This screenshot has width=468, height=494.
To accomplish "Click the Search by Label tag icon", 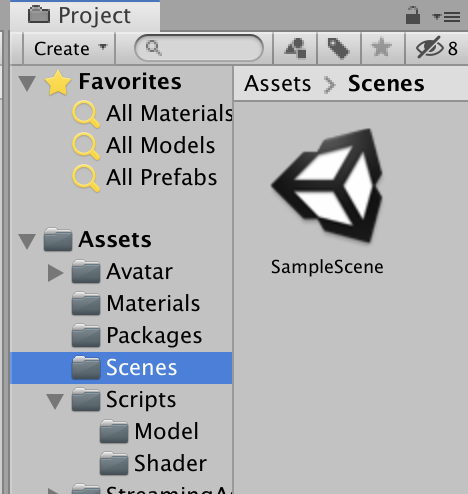I will pos(338,48).
